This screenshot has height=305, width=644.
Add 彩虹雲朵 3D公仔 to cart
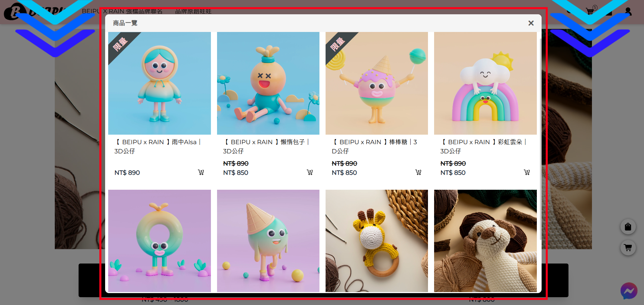point(527,172)
